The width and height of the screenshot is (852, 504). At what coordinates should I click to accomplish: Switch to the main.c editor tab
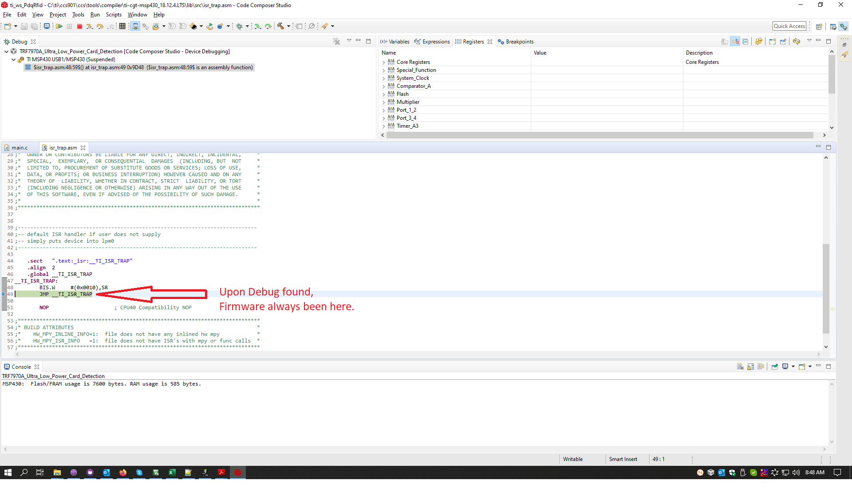click(x=20, y=148)
